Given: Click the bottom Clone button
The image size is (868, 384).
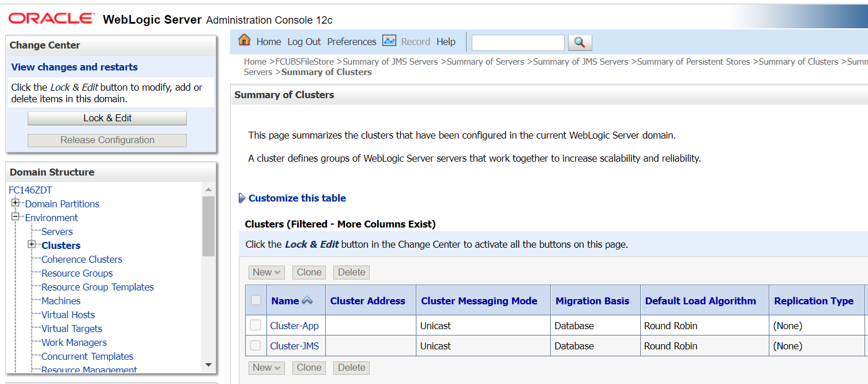Looking at the screenshot, I should point(309,368).
